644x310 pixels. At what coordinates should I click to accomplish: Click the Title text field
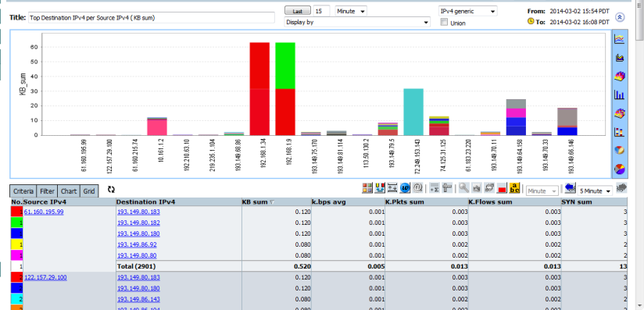152,18
